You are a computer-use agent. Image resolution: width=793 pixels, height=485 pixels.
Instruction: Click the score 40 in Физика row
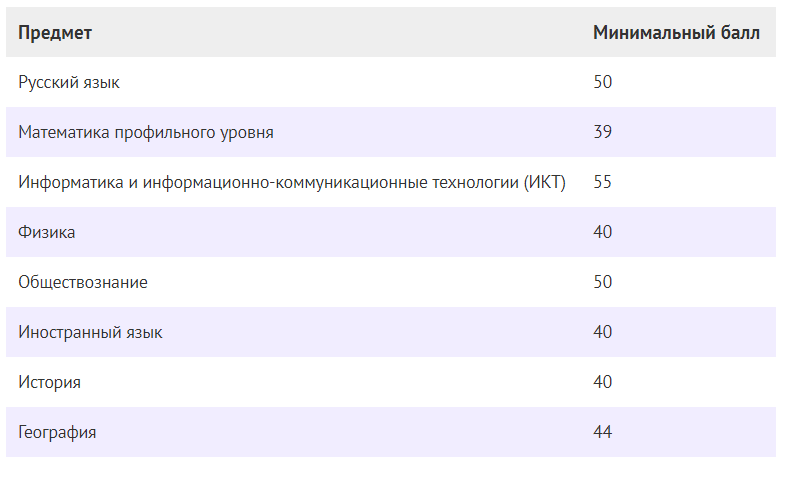tap(602, 232)
